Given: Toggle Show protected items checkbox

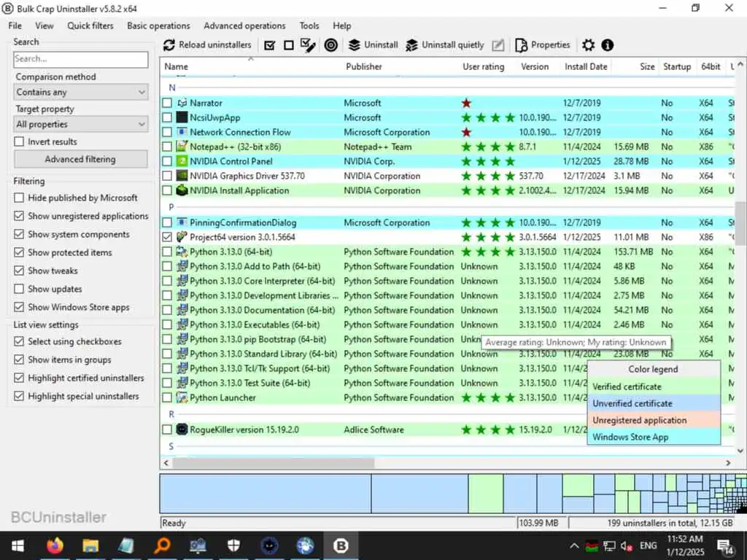Looking at the screenshot, I should [19, 252].
